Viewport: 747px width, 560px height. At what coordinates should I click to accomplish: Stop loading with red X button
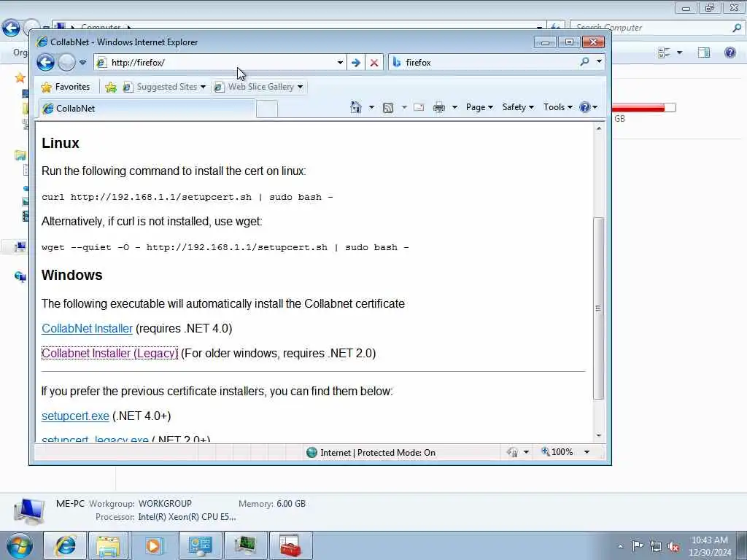(x=374, y=63)
